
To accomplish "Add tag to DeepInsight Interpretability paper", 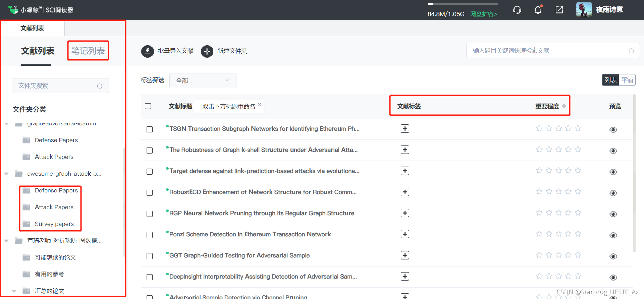I will coord(405,277).
